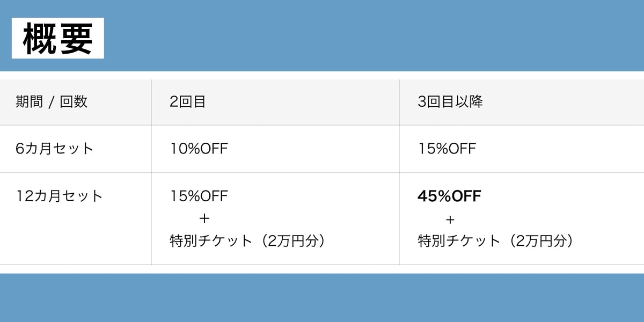644x322 pixels.
Task: Click the 2回目 column header
Action: [188, 102]
